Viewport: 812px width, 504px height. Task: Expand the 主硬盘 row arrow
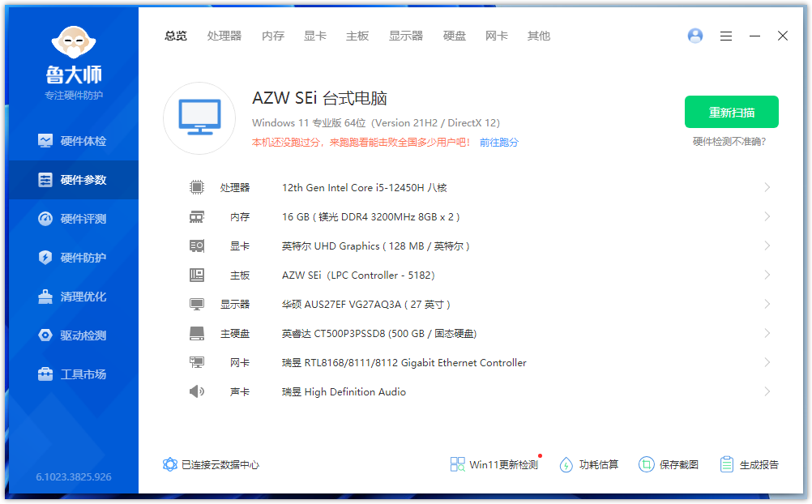(767, 334)
